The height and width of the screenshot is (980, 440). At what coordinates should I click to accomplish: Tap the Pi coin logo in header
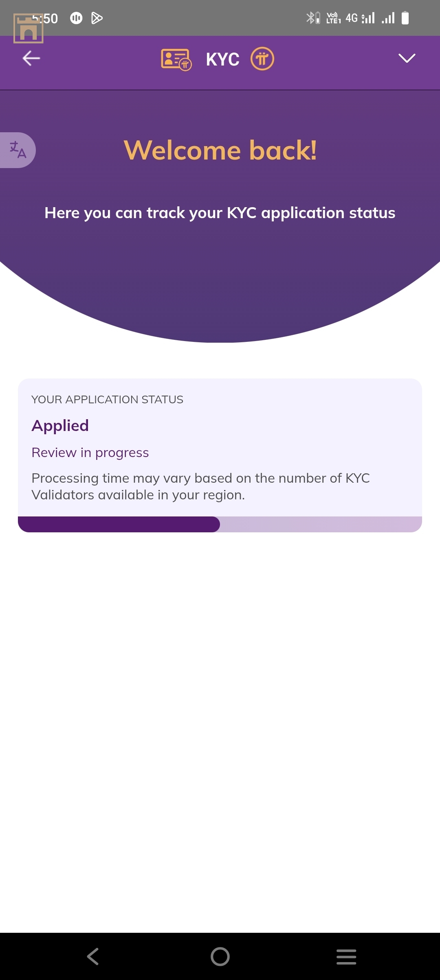click(x=262, y=59)
